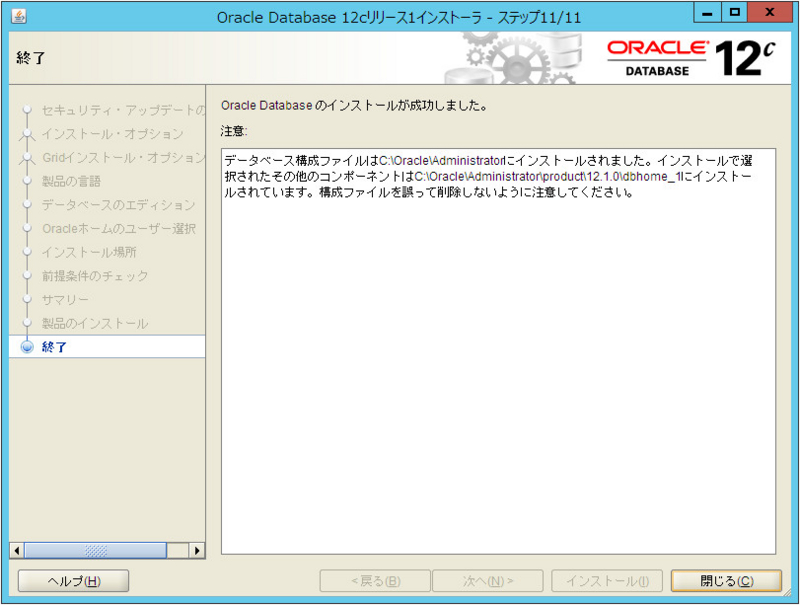The width and height of the screenshot is (800, 605).
Task: Click the disabled 戻る button
Action: 375,580
